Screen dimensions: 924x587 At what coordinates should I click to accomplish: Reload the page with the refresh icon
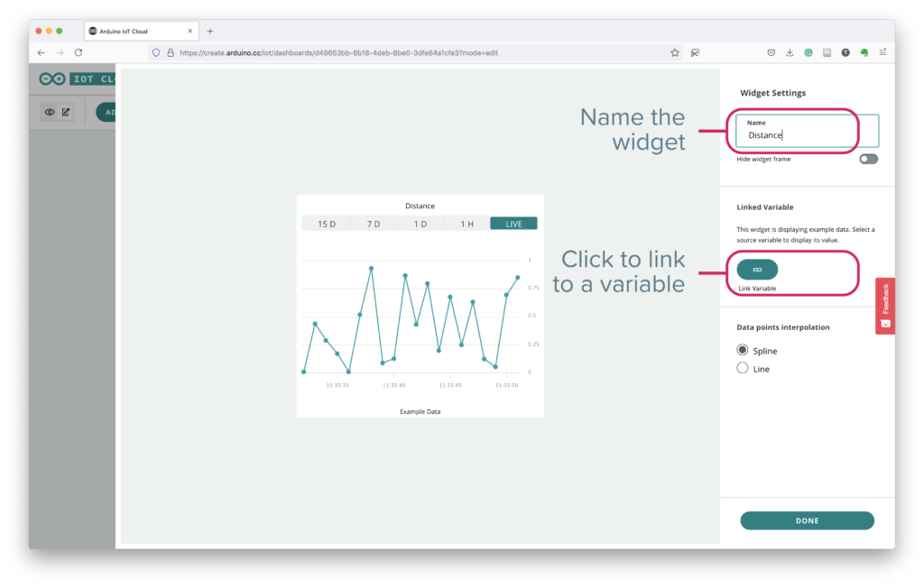[x=79, y=53]
